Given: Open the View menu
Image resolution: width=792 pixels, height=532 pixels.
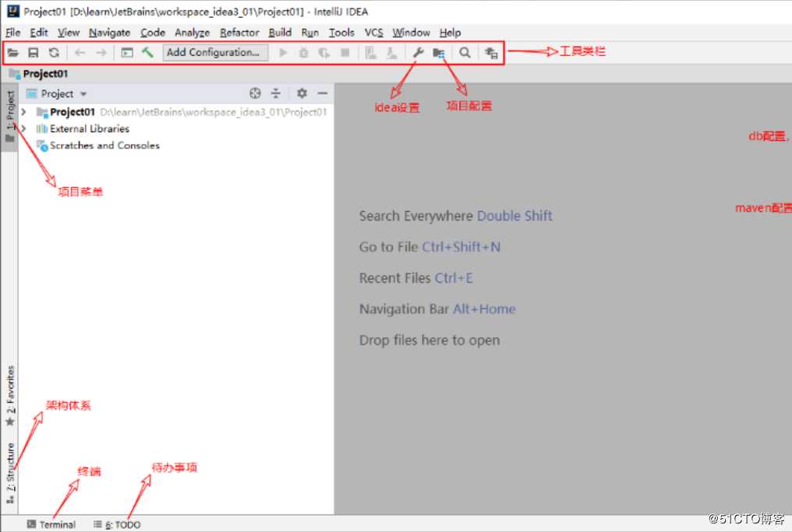Looking at the screenshot, I should point(68,33).
